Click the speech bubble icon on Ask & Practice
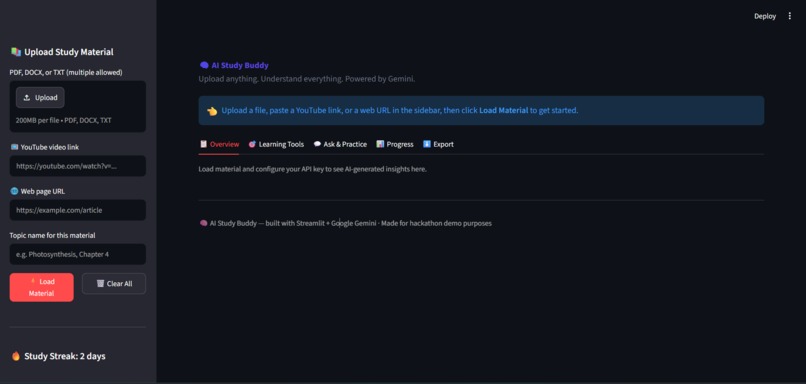The width and height of the screenshot is (806, 384). pyautogui.click(x=318, y=144)
